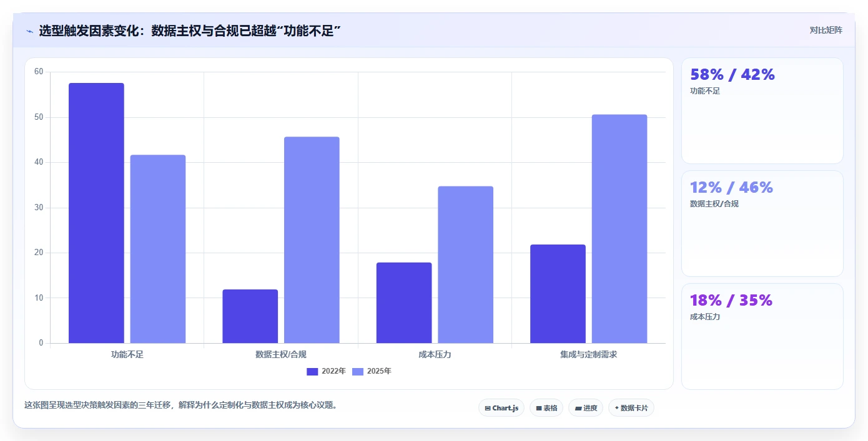This screenshot has height=441, width=868.
Task: Click the 2022 bar for 成本压力
Action: point(404,303)
